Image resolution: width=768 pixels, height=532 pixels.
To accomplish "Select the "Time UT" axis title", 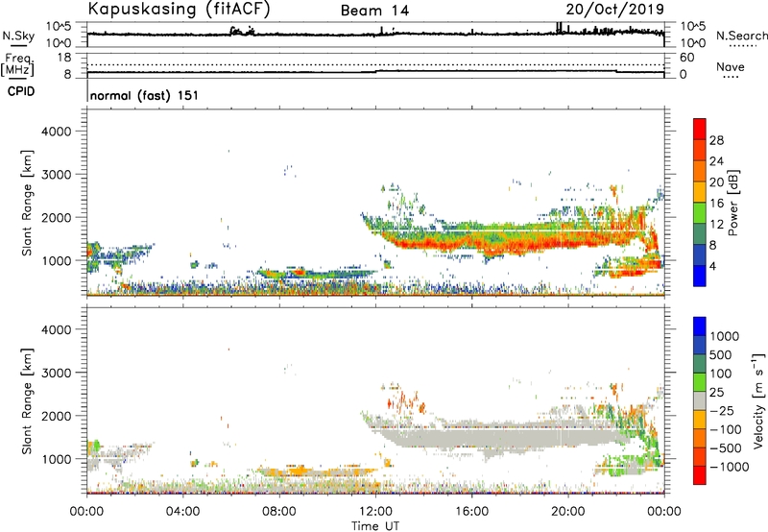I will click(375, 526).
